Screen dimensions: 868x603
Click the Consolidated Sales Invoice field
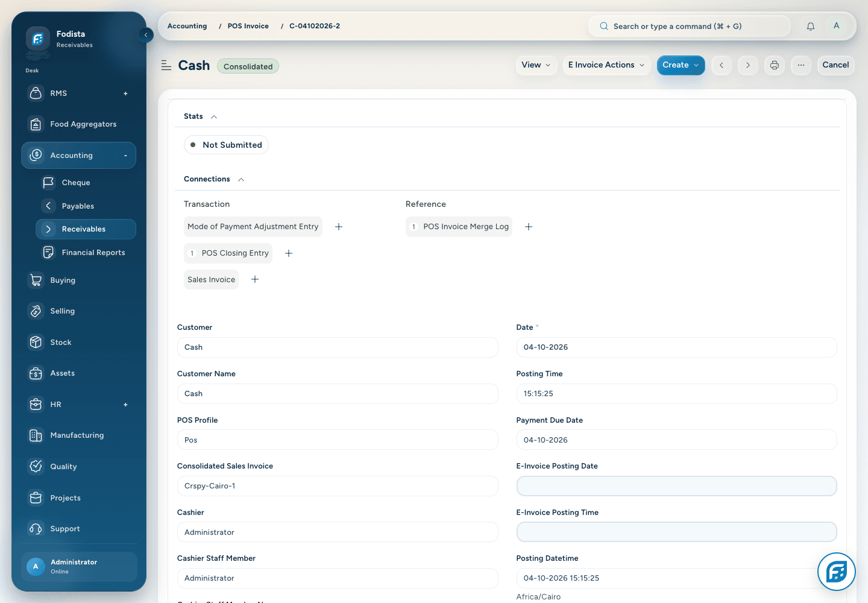(338, 486)
